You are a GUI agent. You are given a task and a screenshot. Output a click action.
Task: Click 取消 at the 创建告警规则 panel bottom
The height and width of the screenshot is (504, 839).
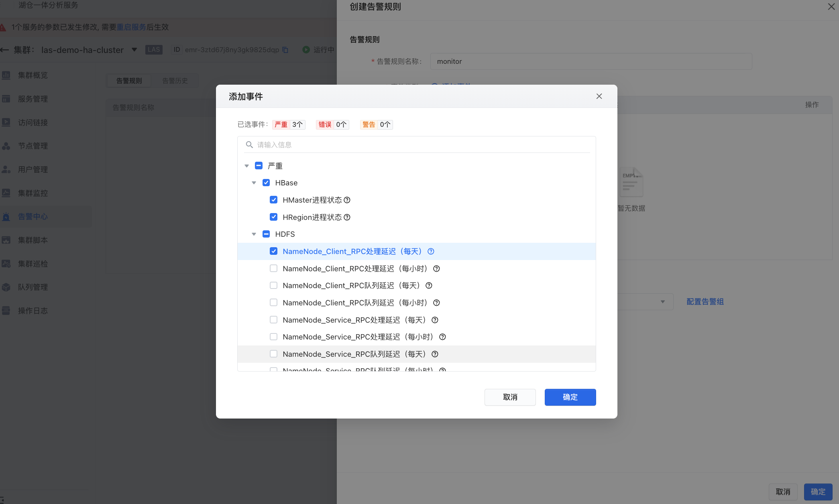[x=783, y=492]
